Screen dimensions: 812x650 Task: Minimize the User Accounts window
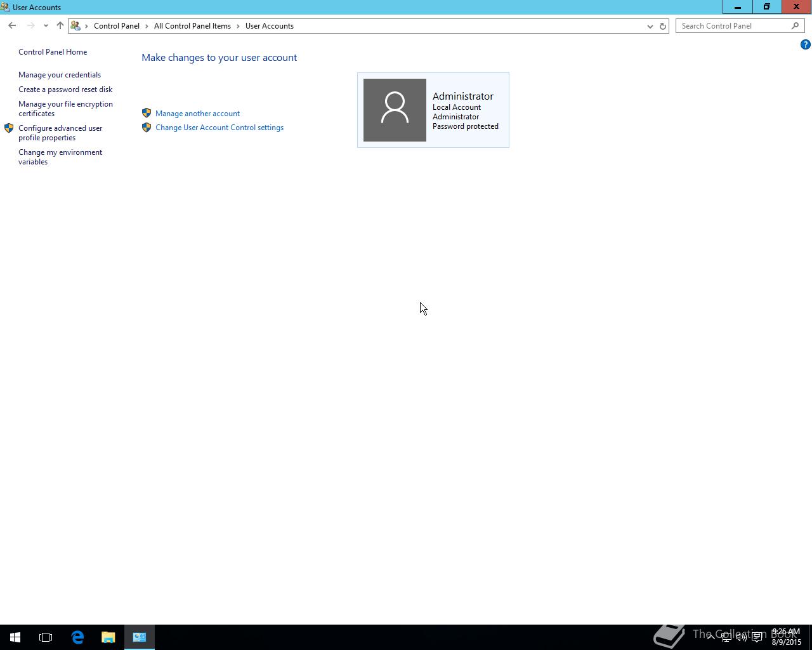coord(738,7)
